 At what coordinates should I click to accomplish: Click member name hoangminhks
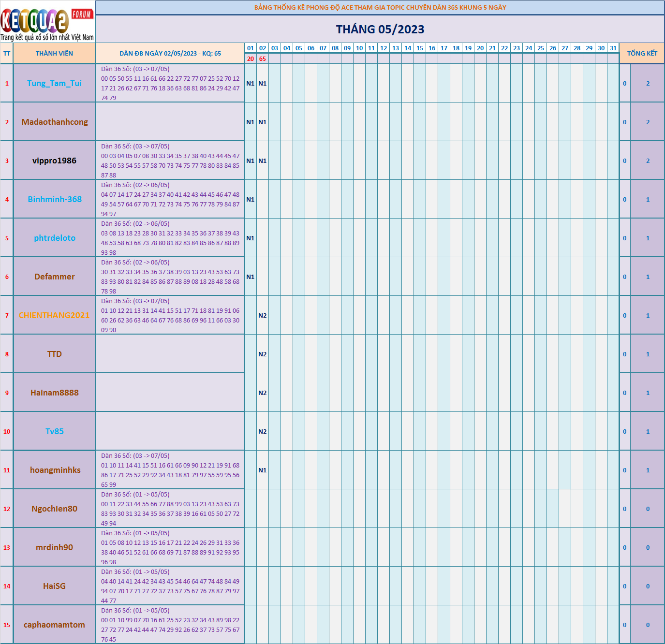point(55,470)
